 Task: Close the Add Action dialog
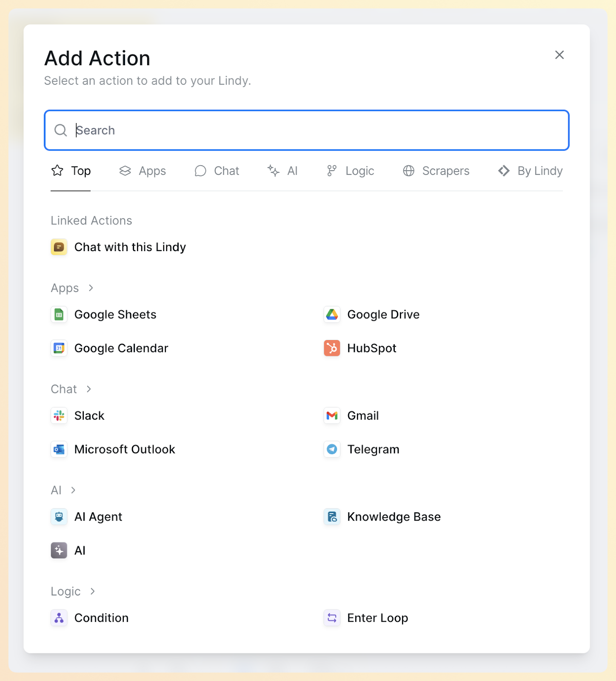[x=559, y=55]
